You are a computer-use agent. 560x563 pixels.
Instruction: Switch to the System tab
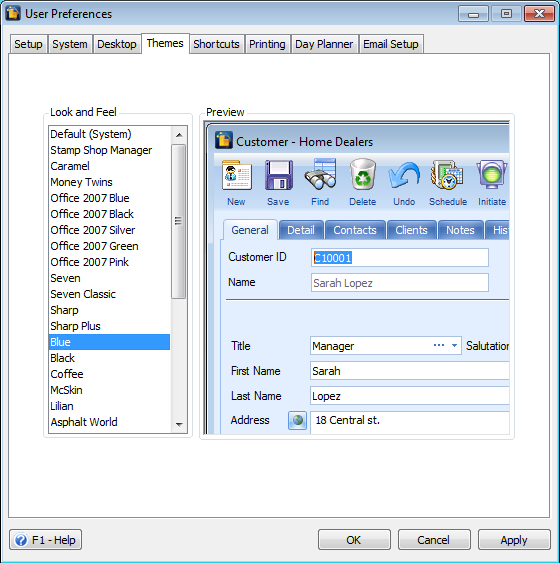pyautogui.click(x=70, y=44)
